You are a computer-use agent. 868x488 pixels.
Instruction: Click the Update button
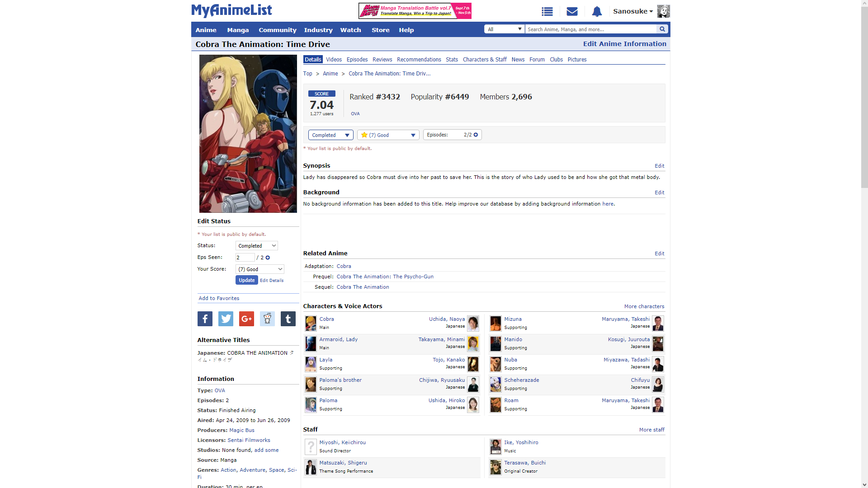coord(247,280)
